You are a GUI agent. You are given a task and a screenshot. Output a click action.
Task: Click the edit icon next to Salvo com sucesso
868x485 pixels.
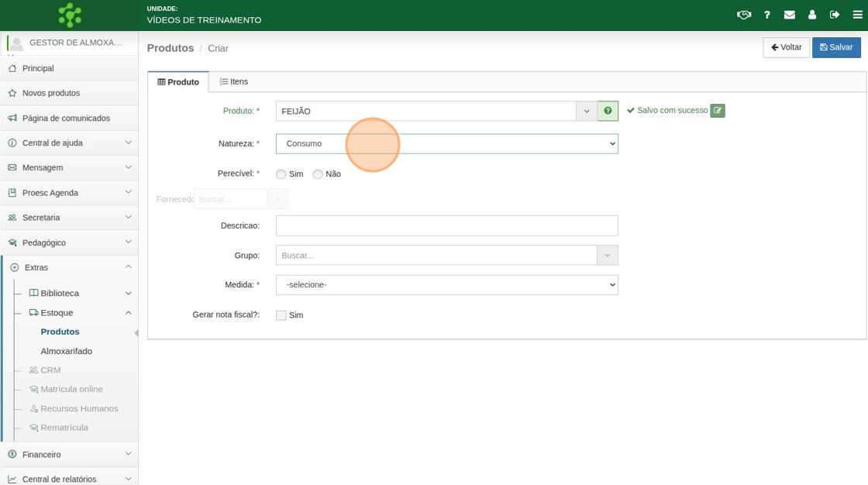click(718, 111)
